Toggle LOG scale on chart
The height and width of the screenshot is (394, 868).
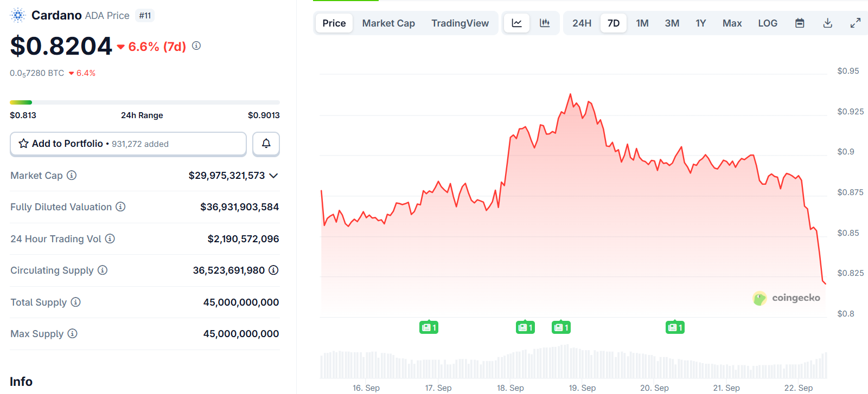(768, 23)
